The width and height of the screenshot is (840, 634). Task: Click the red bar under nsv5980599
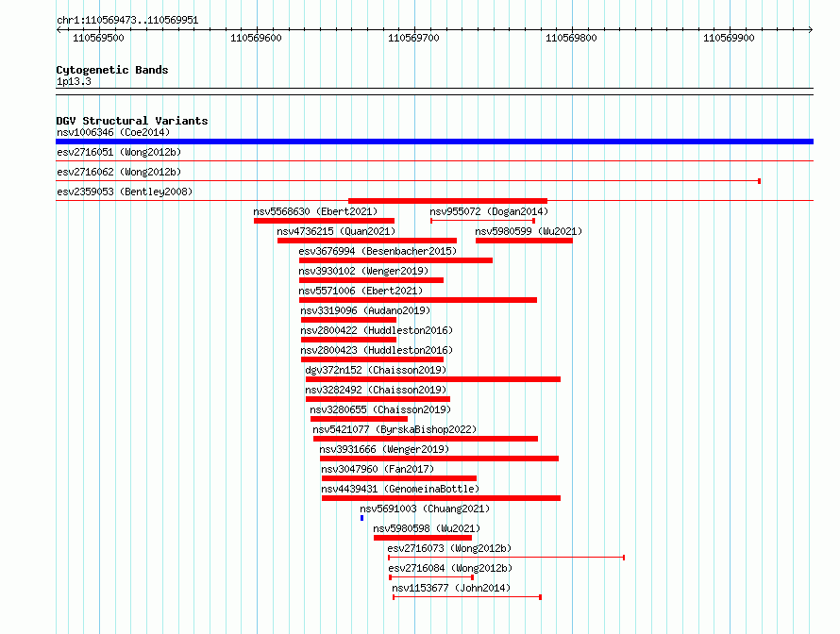coord(524,241)
